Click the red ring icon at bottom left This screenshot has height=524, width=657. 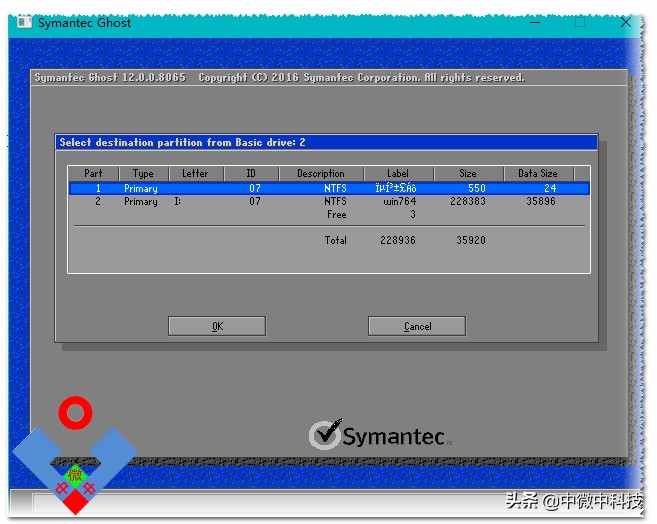(x=76, y=411)
